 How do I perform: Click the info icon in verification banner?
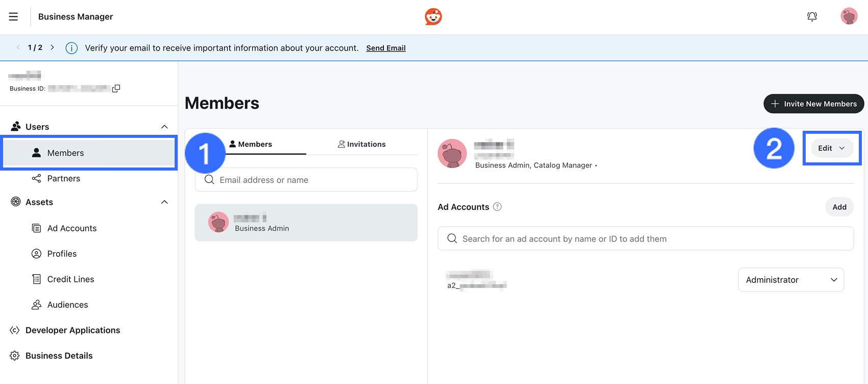point(71,48)
